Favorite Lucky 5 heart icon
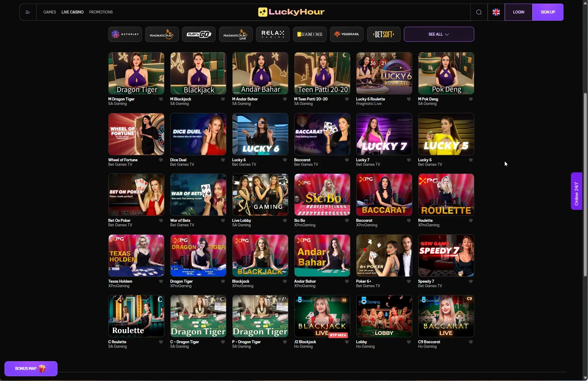The image size is (588, 381). (471, 160)
